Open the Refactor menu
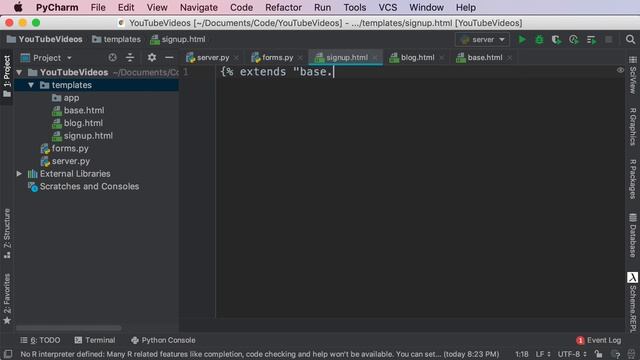640x360 pixels. click(283, 7)
